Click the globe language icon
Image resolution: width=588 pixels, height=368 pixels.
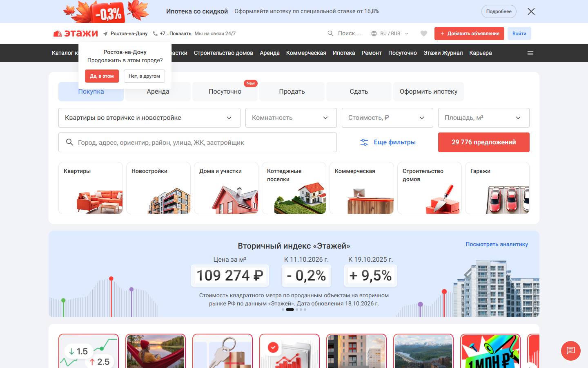(374, 34)
